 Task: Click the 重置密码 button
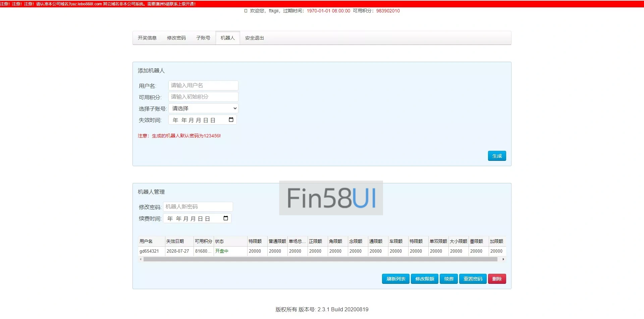pos(473,279)
